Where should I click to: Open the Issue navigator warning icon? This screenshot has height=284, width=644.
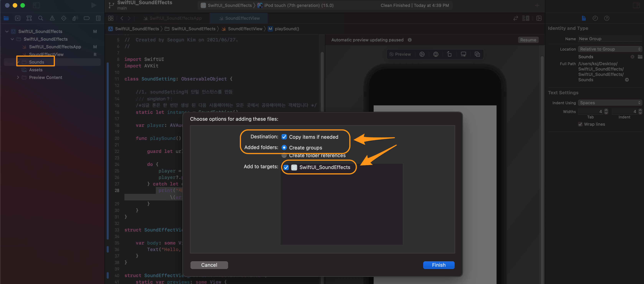52,18
